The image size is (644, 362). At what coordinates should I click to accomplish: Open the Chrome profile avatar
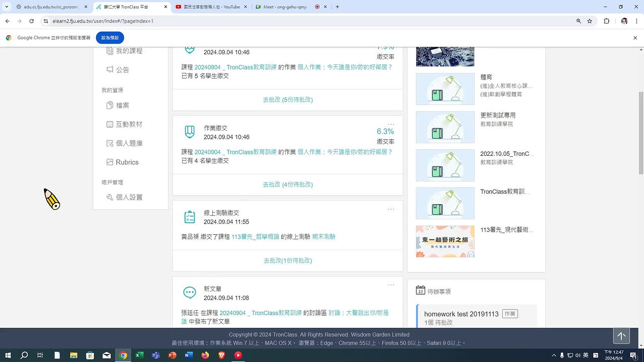pos(624,21)
